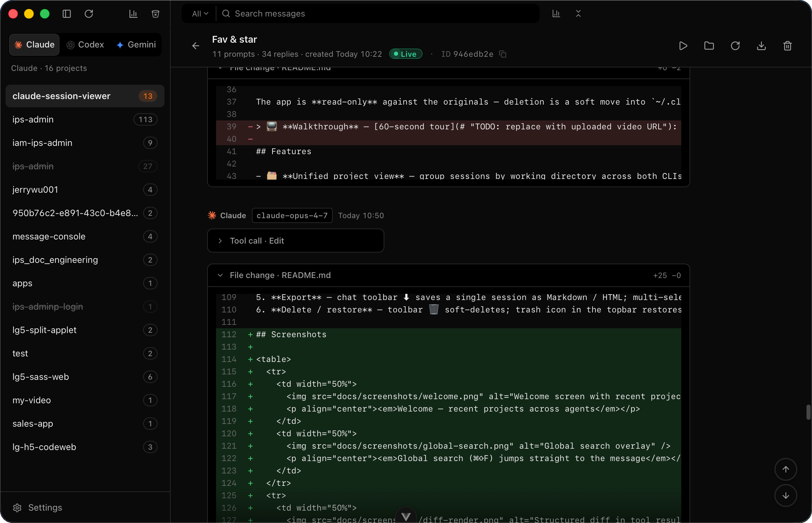
Task: Select the message-console project
Action: tap(85, 236)
